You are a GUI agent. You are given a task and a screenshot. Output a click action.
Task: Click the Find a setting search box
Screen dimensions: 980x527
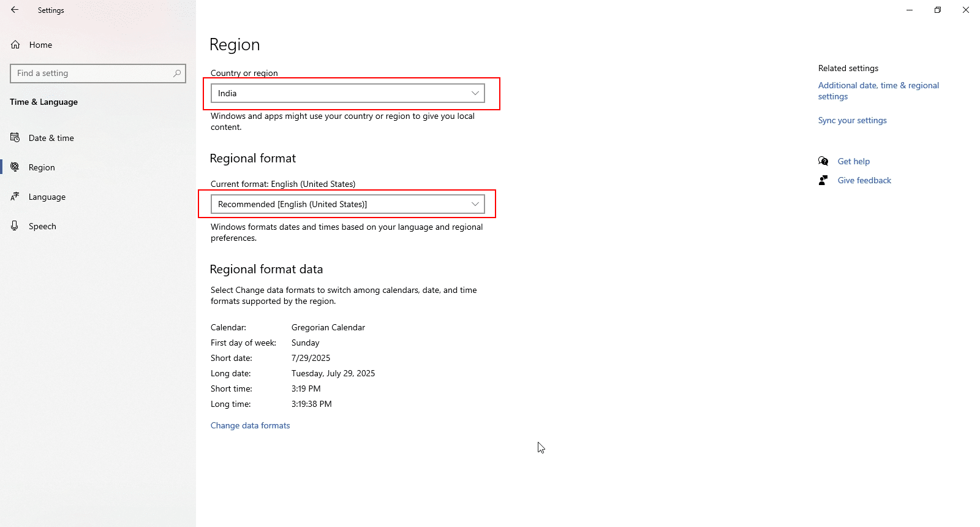(98, 73)
